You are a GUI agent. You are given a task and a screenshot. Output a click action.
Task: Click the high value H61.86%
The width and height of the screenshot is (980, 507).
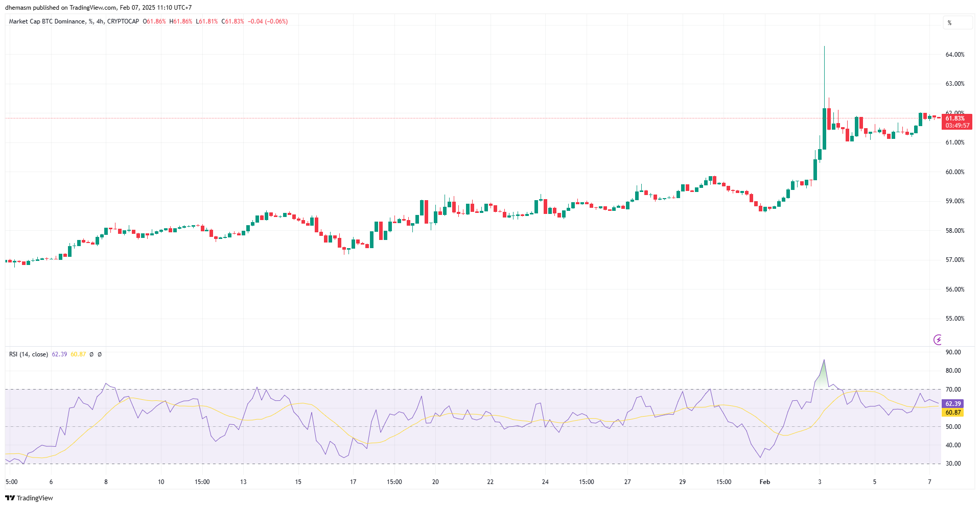tap(181, 21)
